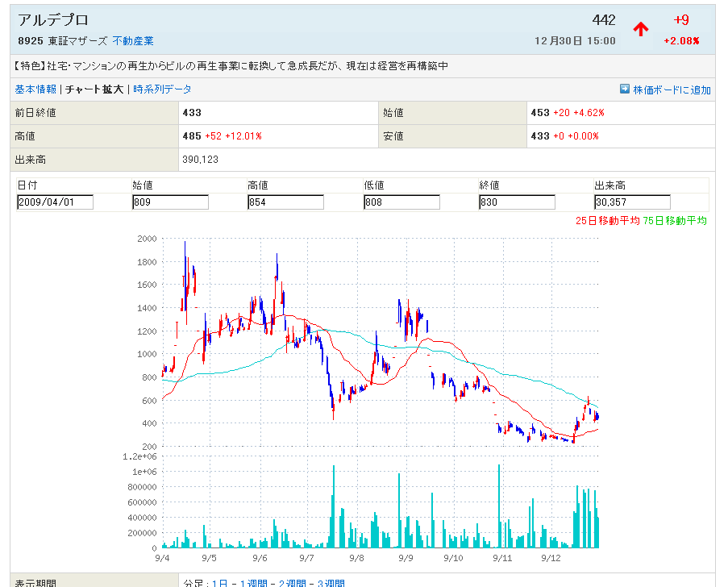Open the 不動産業 sector link

tap(133, 40)
